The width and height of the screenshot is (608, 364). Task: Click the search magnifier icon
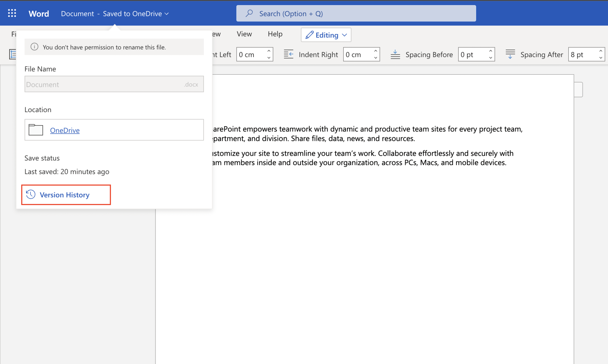(249, 13)
